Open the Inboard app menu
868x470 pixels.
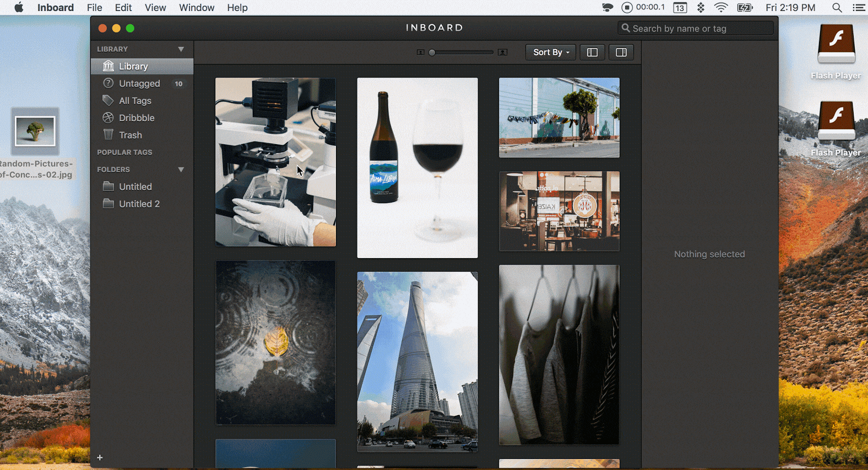tap(56, 8)
